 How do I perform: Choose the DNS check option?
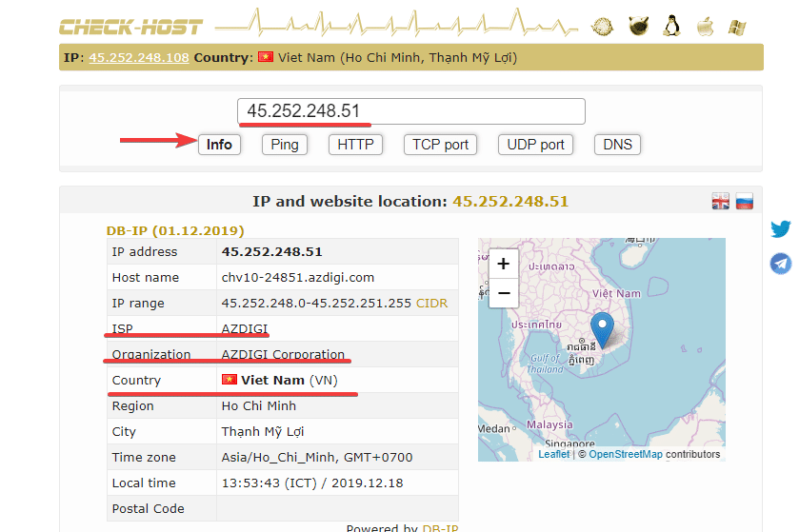[x=617, y=145]
